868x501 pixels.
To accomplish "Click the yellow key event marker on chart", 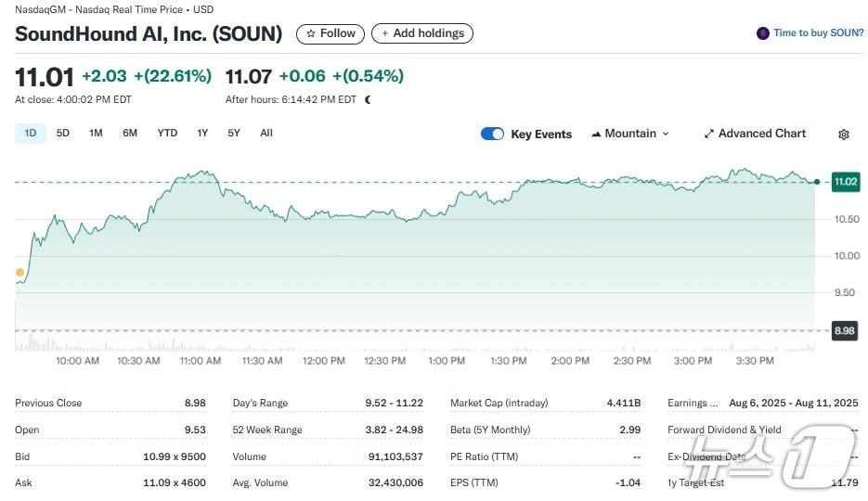I will point(19,272).
